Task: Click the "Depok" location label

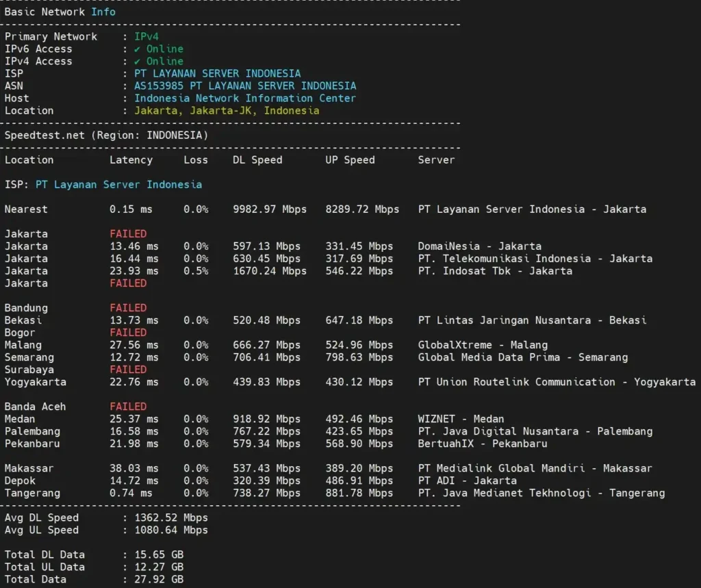Action: pos(20,481)
